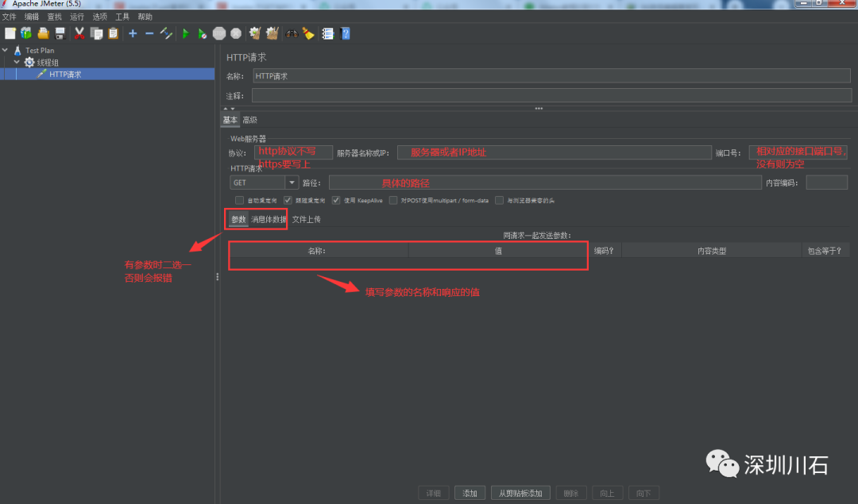The image size is (858, 504).
Task: Click the HTTP请求 dropper icon in tree
Action: coord(41,74)
